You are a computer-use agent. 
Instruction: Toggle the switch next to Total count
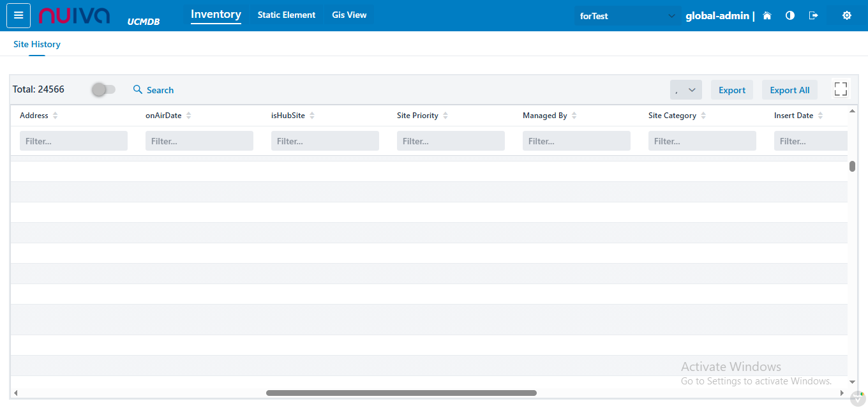[103, 90]
